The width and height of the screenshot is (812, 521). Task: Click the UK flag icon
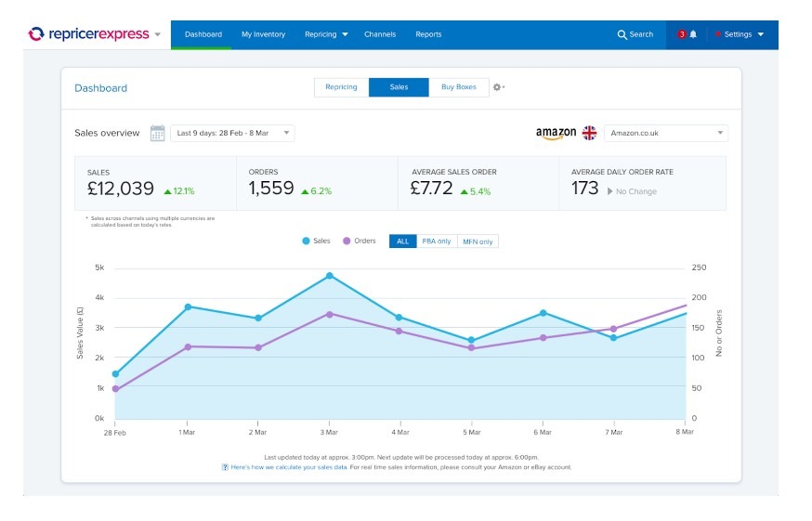589,133
